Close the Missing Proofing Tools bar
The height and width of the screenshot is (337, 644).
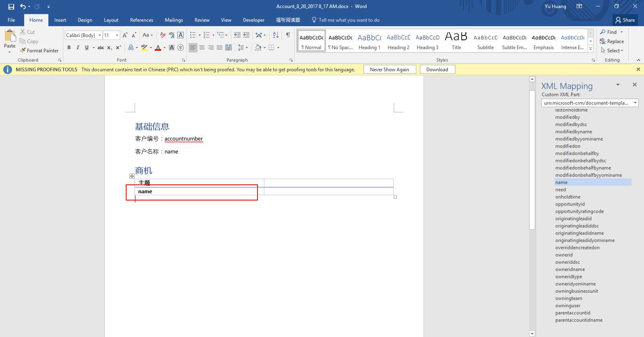tap(638, 69)
